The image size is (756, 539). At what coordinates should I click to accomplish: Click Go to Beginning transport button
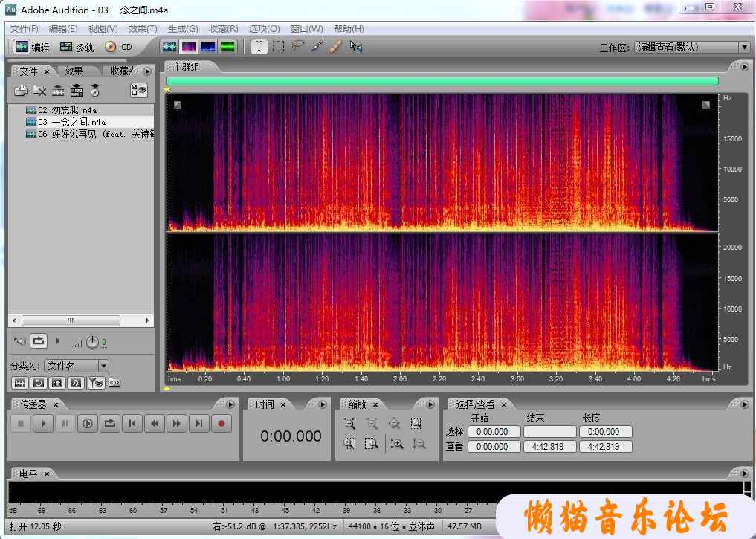point(132,423)
